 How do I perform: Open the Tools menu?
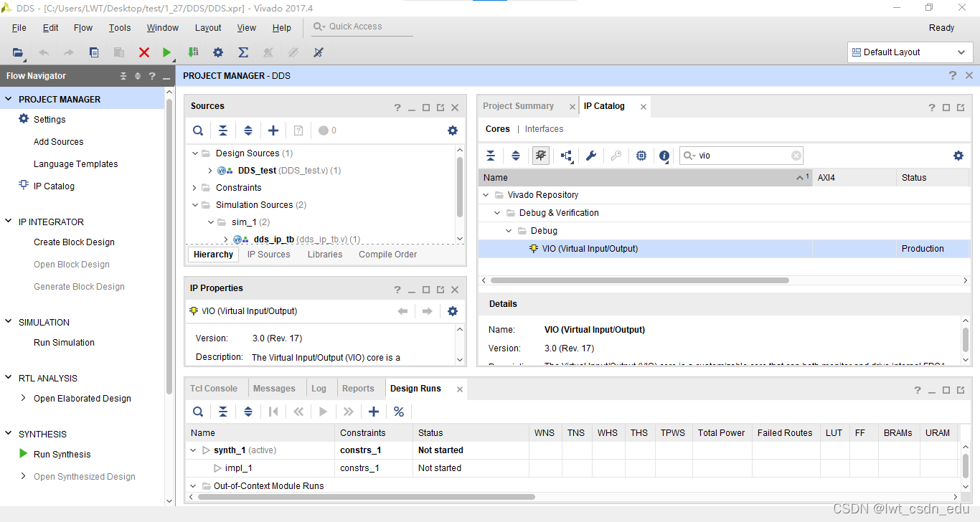coord(120,28)
